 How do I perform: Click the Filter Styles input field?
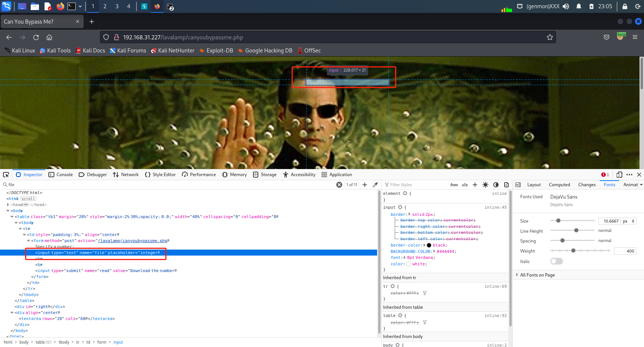point(412,184)
